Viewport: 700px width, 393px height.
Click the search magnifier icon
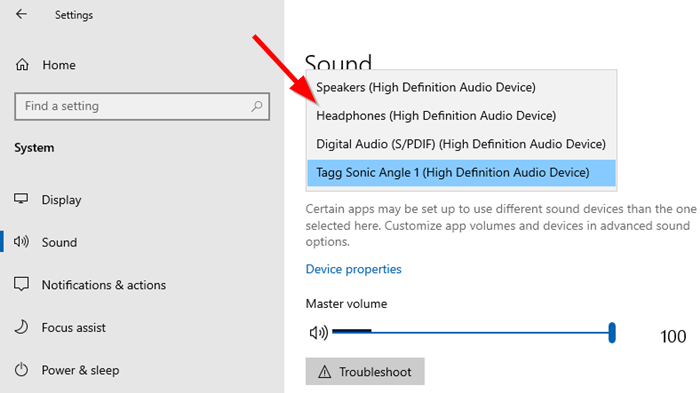[x=256, y=106]
